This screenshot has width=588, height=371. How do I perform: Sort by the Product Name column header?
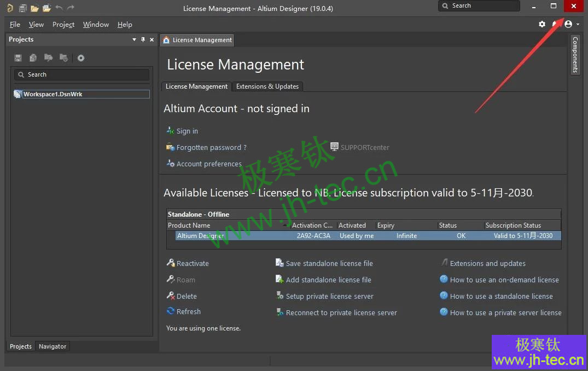(x=229, y=225)
